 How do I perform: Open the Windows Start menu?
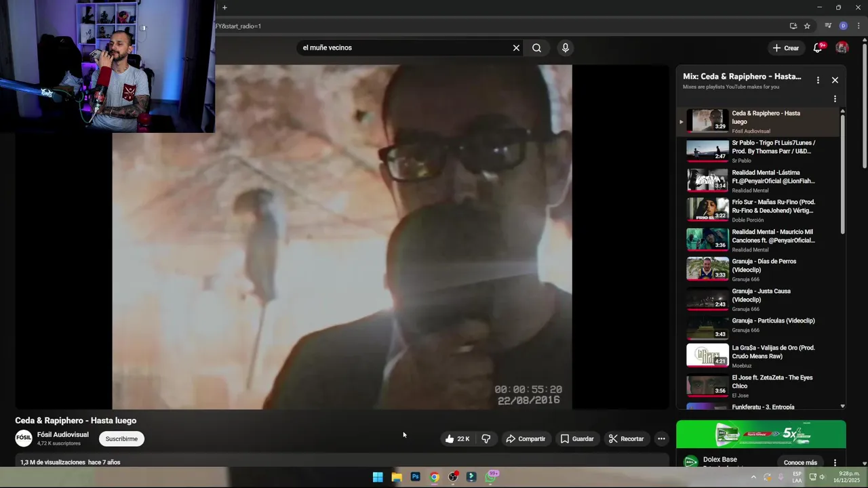(378, 477)
